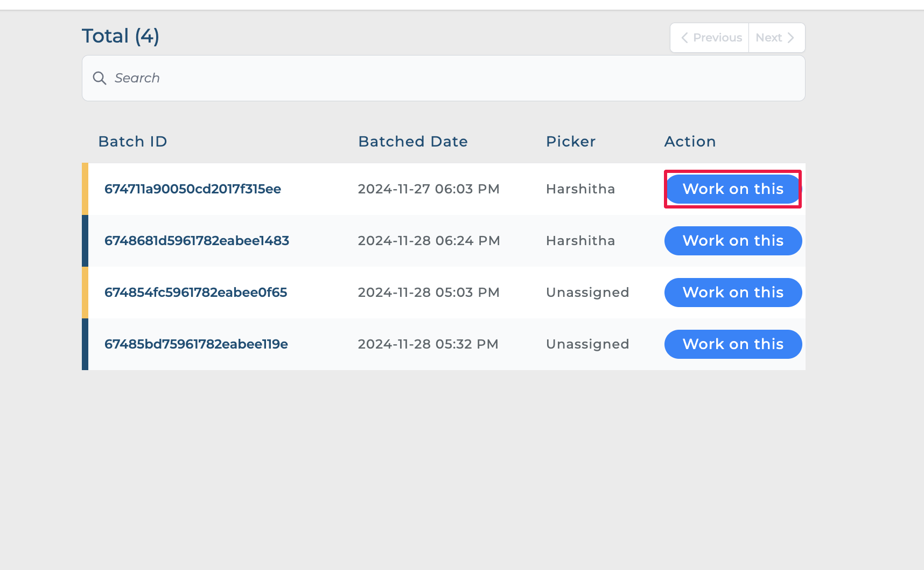The height and width of the screenshot is (570, 924).
Task: Work on batch 674711a90050cd2017f315ee
Action: pos(733,189)
